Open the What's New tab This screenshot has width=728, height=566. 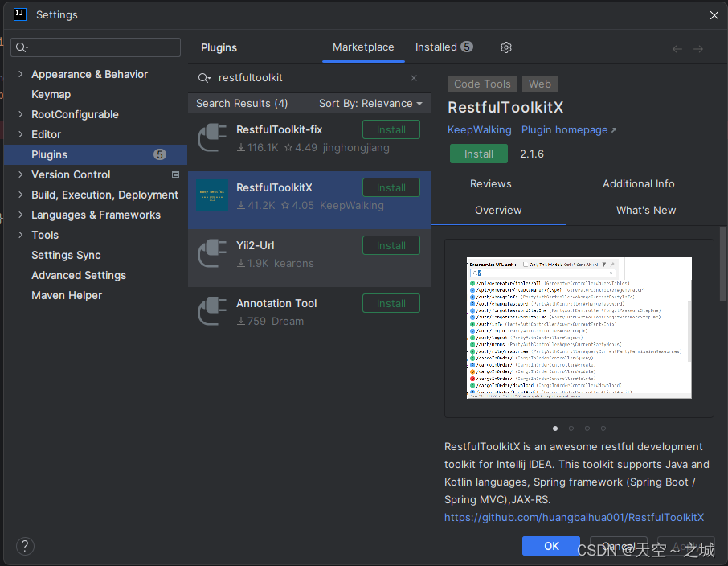coord(646,210)
